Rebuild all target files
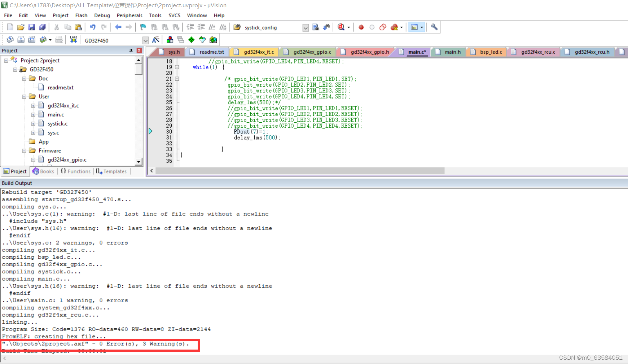 coord(32,40)
